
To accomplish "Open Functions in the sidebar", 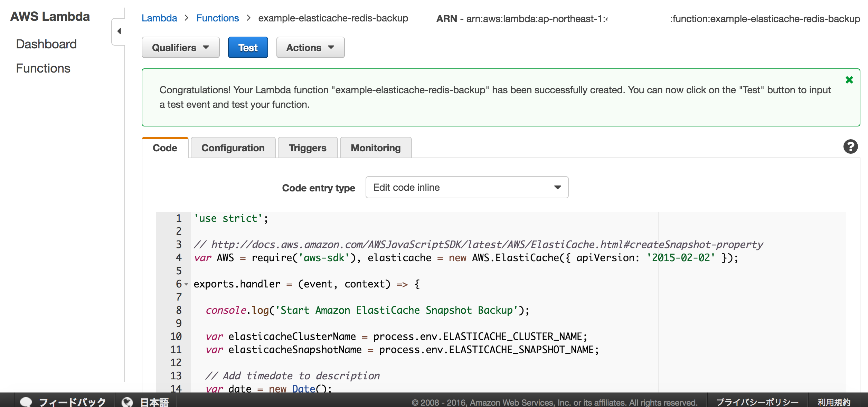I will click(x=43, y=68).
